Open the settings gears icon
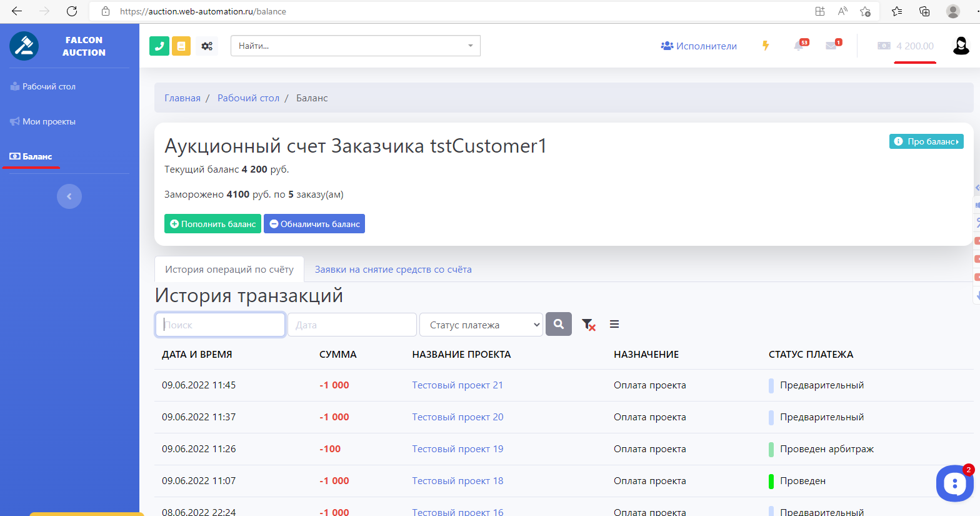Viewport: 980px width, 516px height. [x=207, y=46]
